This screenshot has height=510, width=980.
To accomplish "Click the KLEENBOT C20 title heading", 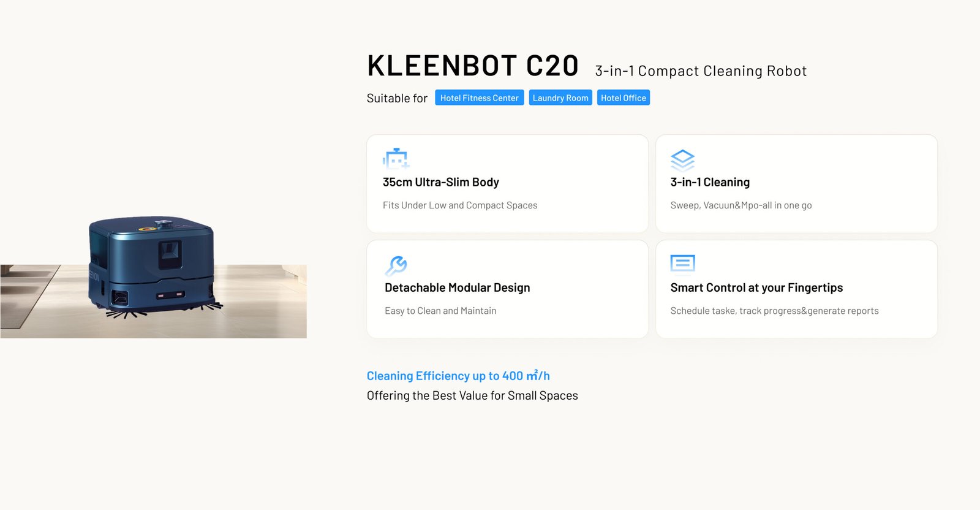I will pyautogui.click(x=472, y=66).
